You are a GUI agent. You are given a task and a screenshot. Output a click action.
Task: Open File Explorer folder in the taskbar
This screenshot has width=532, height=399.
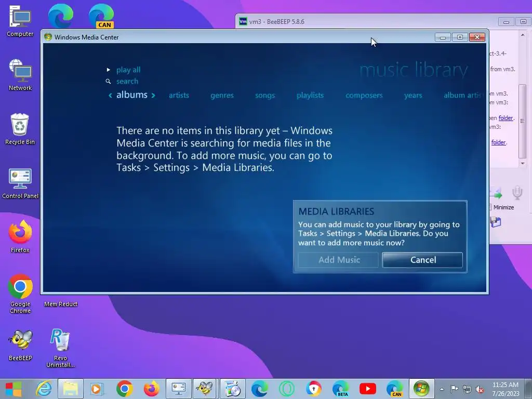(71, 389)
